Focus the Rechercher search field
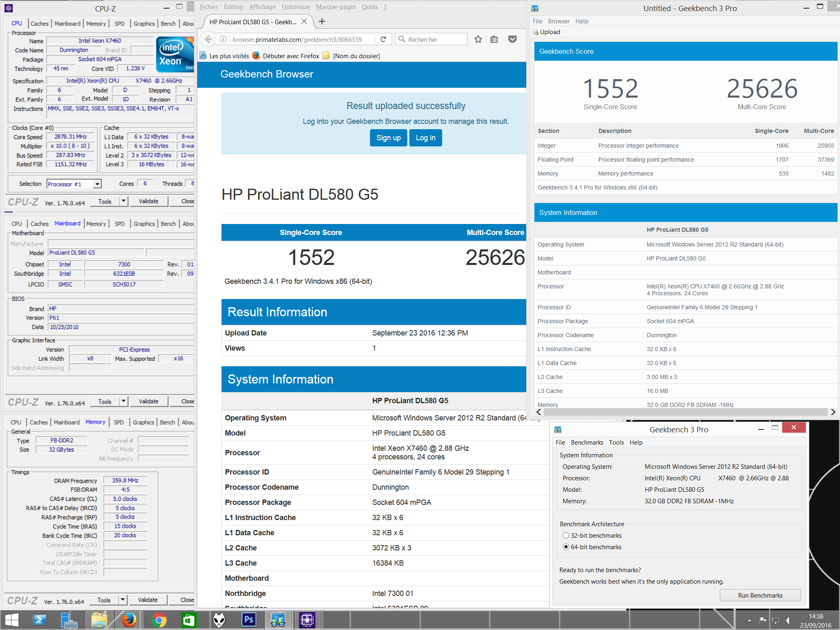This screenshot has height=630, width=840. [x=431, y=39]
